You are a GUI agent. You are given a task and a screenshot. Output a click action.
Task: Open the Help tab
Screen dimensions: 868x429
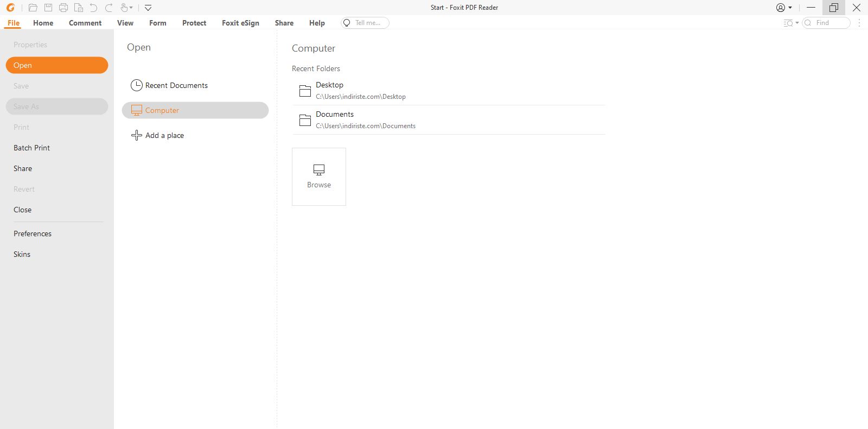[x=317, y=23]
